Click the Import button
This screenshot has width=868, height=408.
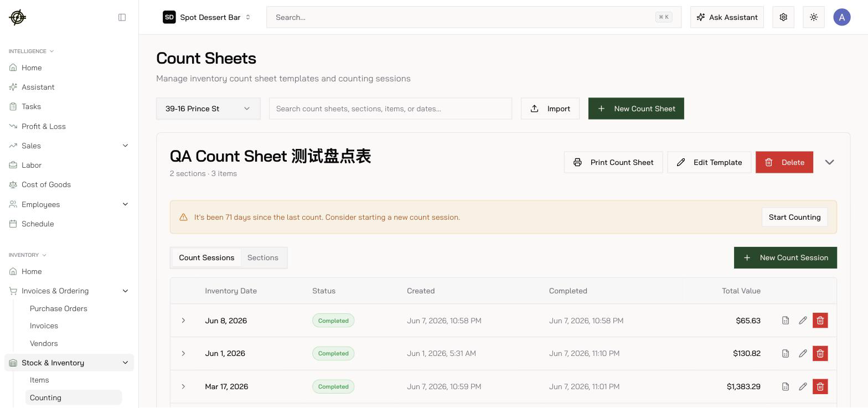coord(550,109)
